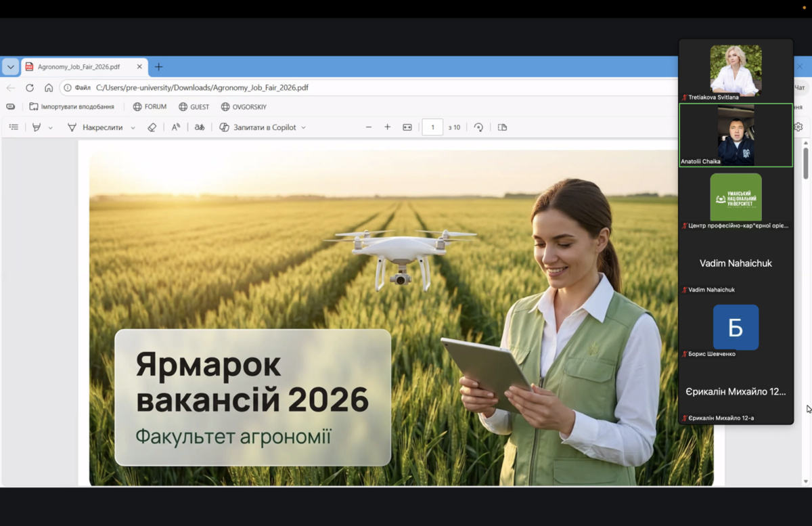Pick the eraser tool in PDF toolbar
812x526 pixels.
[152, 127]
